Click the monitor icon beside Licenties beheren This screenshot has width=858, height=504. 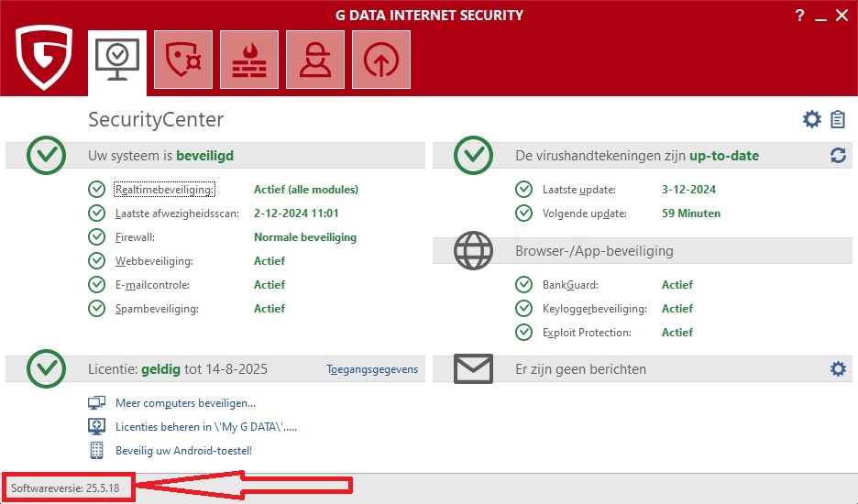pyautogui.click(x=96, y=426)
